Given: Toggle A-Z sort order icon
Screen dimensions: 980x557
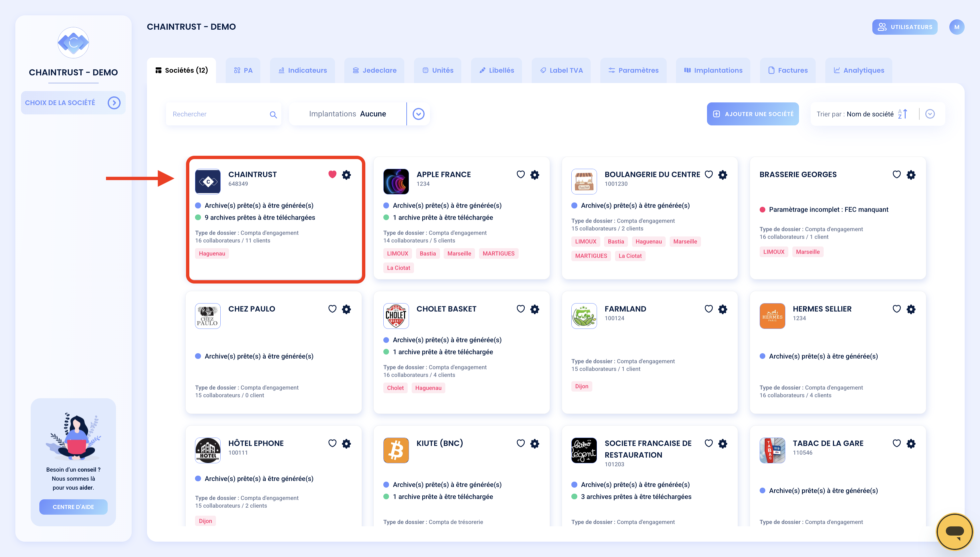Looking at the screenshot, I should click(x=902, y=114).
